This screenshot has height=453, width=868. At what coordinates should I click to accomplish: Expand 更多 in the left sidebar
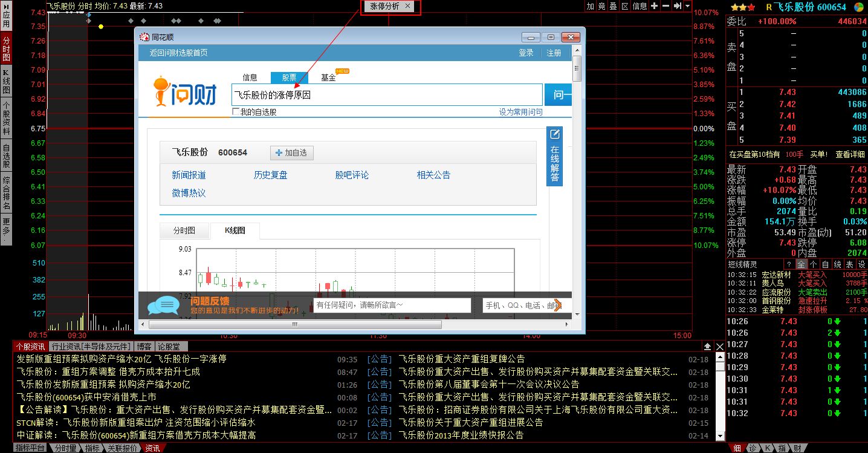pyautogui.click(x=6, y=229)
